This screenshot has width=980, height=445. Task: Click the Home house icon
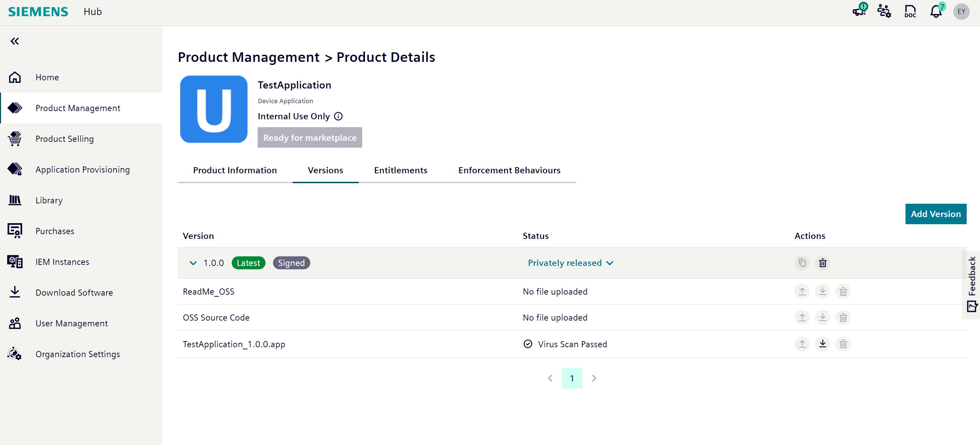point(15,77)
